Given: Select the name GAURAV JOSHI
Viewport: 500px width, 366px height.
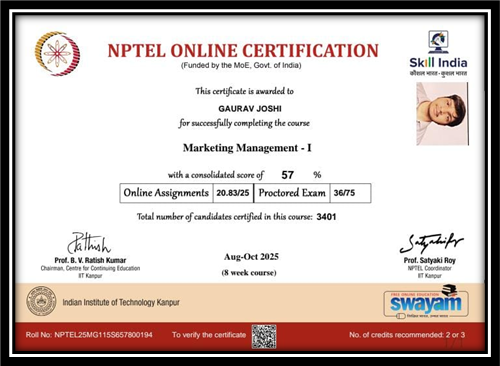Looking at the screenshot, I should pyautogui.click(x=250, y=109).
